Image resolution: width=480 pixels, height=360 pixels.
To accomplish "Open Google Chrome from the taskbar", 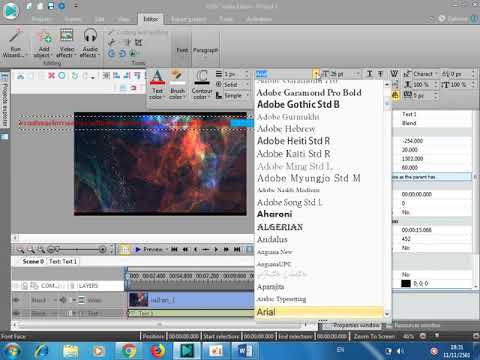I will click(128, 351).
